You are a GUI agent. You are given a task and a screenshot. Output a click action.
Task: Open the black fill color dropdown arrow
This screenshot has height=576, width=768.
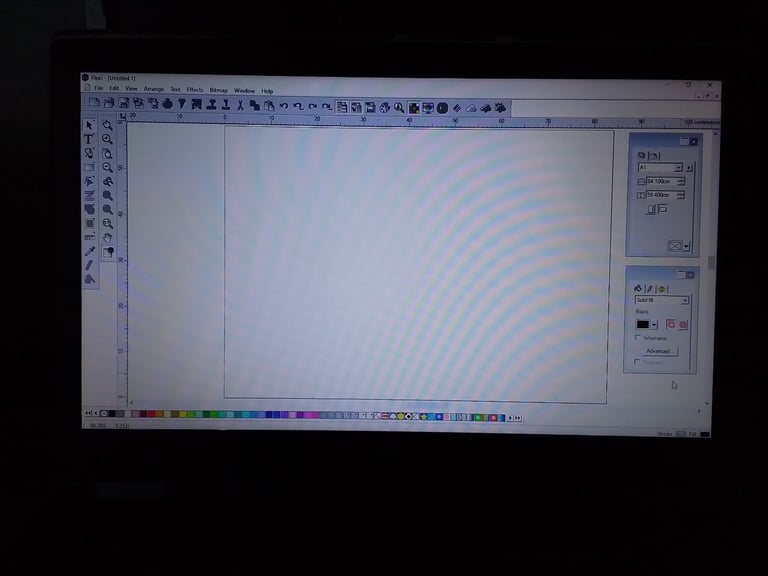point(654,325)
